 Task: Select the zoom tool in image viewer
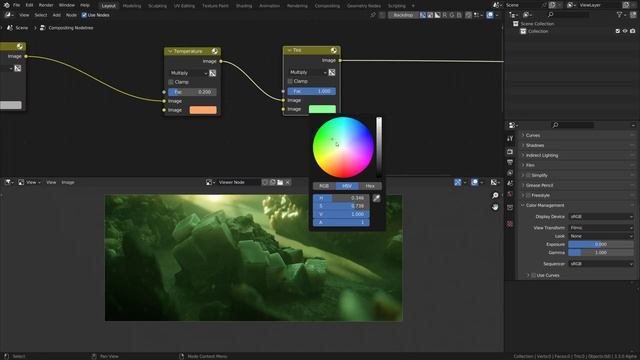pos(495,196)
